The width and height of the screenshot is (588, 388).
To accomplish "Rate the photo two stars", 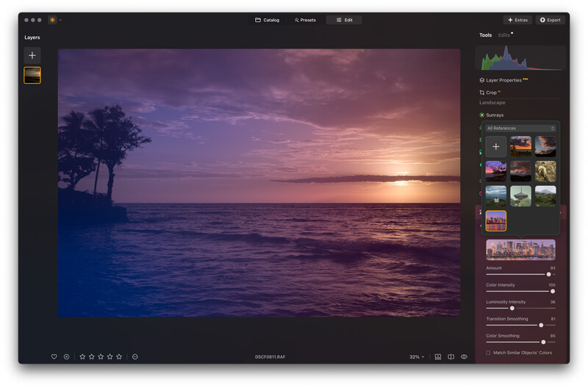I will click(91, 356).
